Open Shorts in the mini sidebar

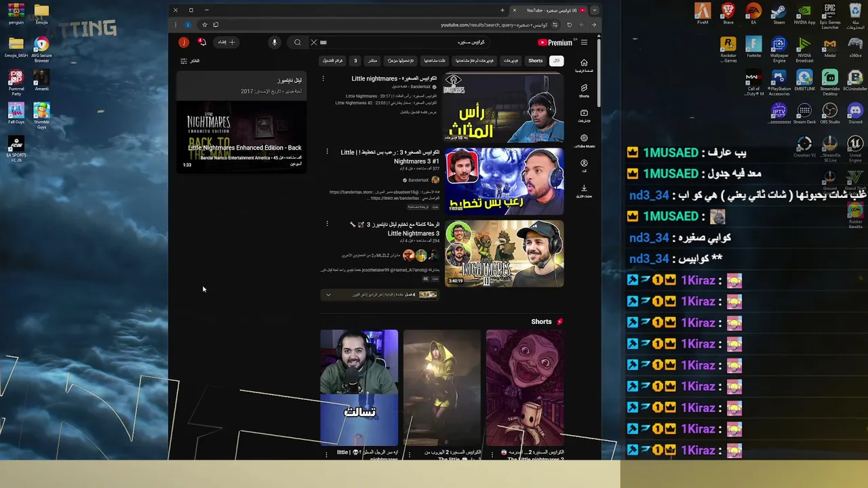[584, 91]
